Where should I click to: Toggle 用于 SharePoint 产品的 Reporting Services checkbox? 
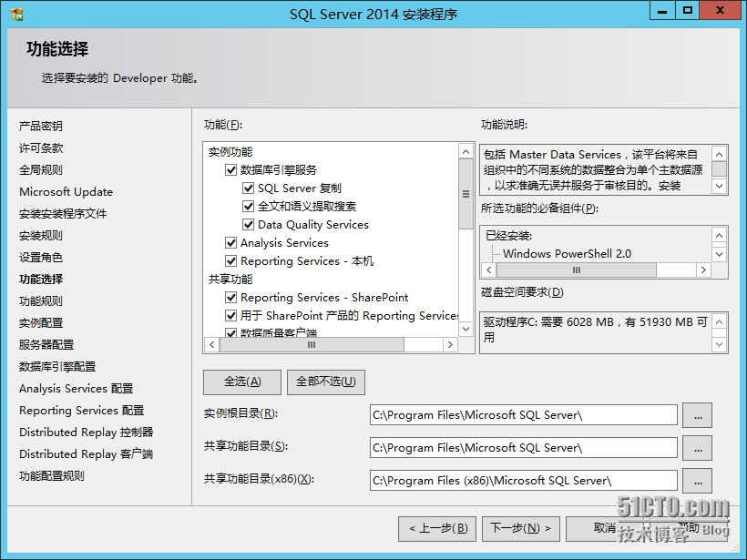[x=231, y=316]
